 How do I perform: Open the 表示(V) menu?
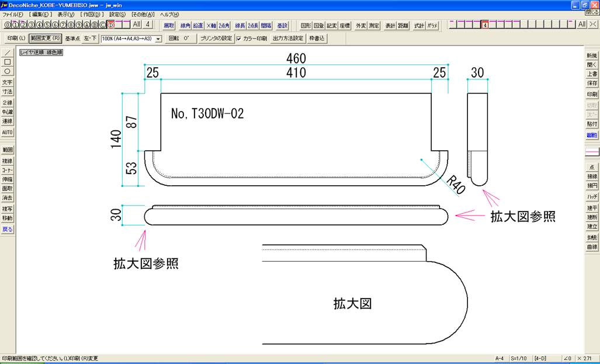(66, 15)
